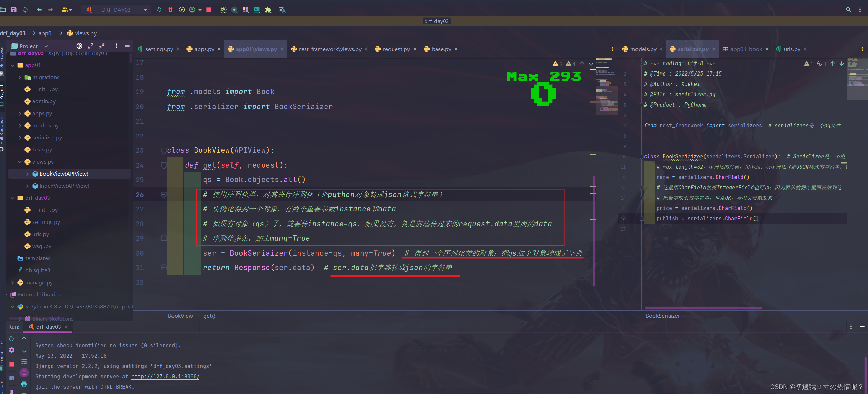Collapse all in Project panel
The height and width of the screenshot is (394, 868).
click(x=102, y=46)
